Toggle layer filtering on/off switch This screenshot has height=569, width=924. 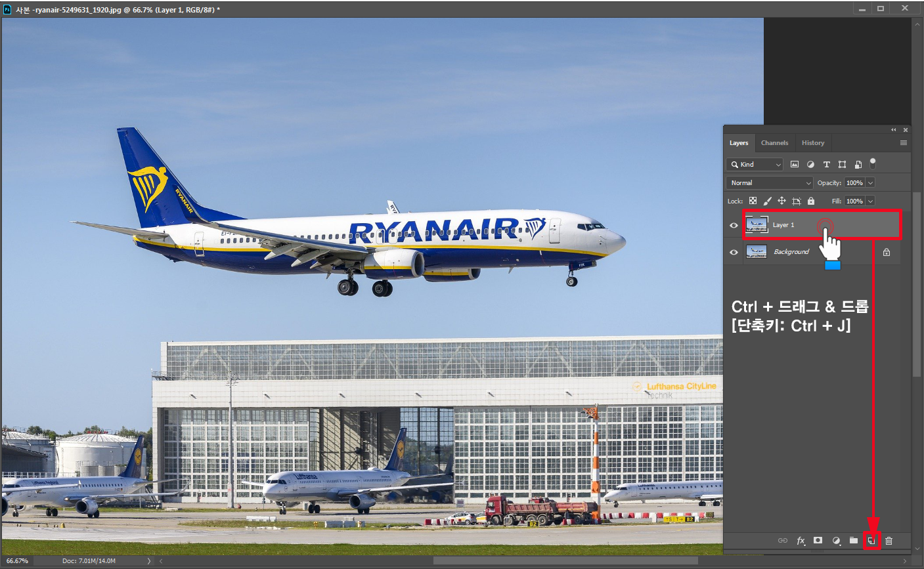point(873,163)
